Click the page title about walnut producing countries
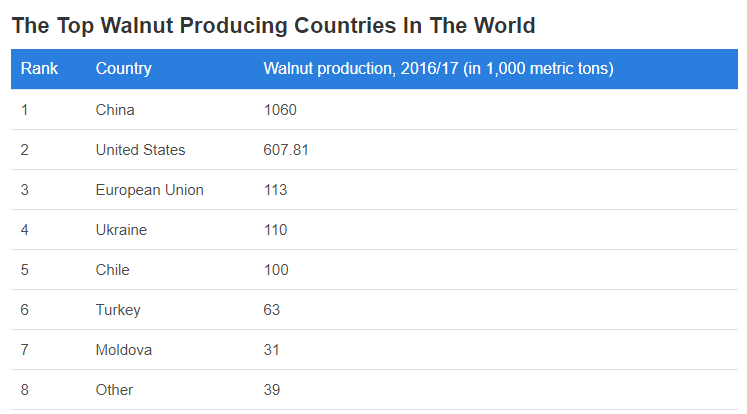 tap(273, 25)
